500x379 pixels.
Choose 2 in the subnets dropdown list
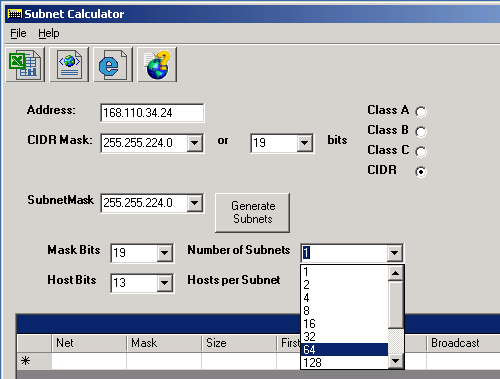pyautogui.click(x=344, y=285)
